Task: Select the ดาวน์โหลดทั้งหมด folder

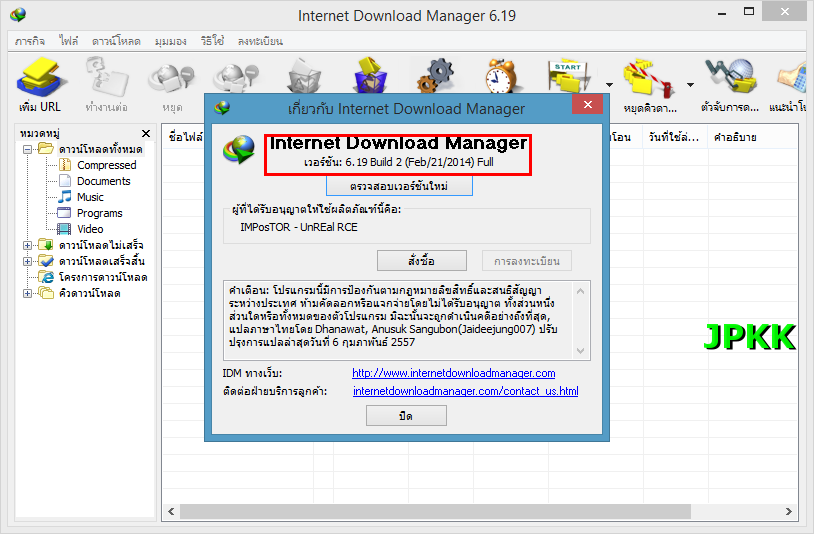Action: [x=100, y=149]
